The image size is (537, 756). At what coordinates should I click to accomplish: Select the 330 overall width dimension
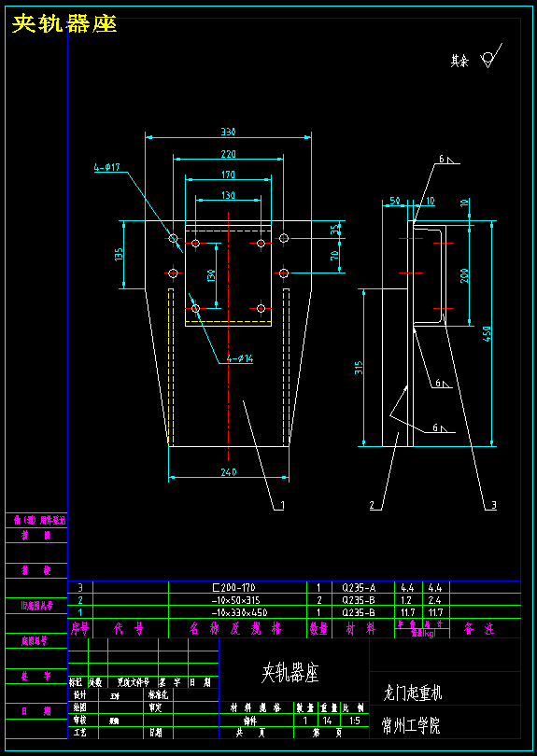pyautogui.click(x=228, y=132)
